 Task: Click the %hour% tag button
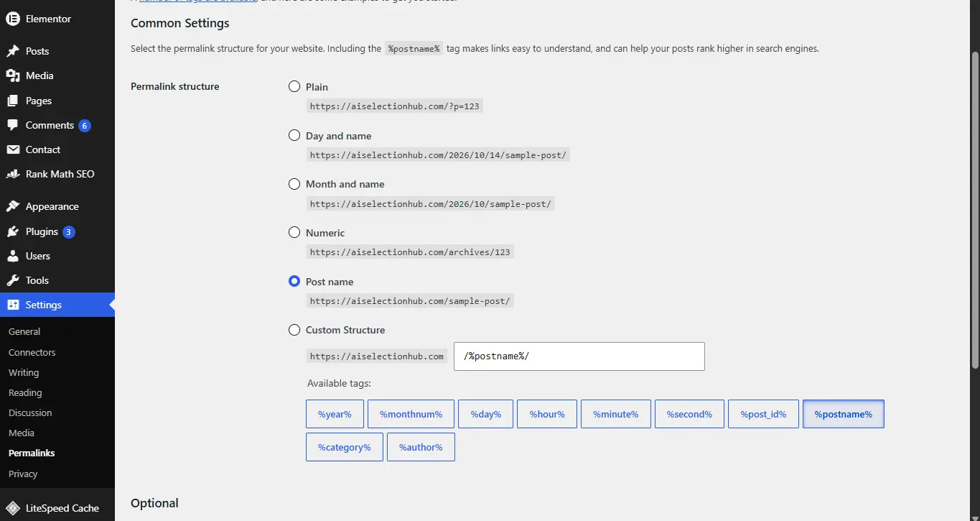tap(547, 414)
